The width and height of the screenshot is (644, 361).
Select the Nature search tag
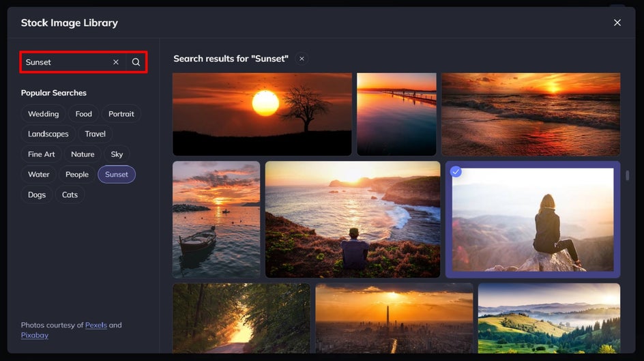83,154
